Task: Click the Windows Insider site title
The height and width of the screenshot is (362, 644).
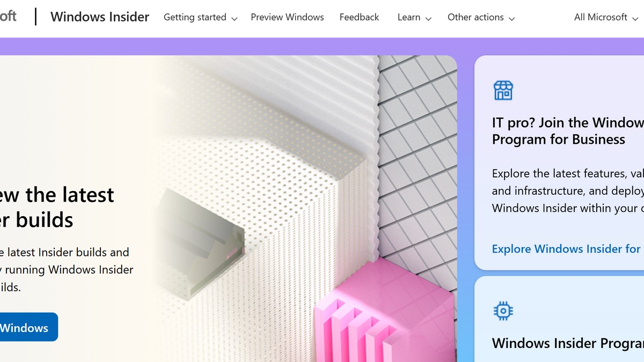Action: pyautogui.click(x=100, y=17)
